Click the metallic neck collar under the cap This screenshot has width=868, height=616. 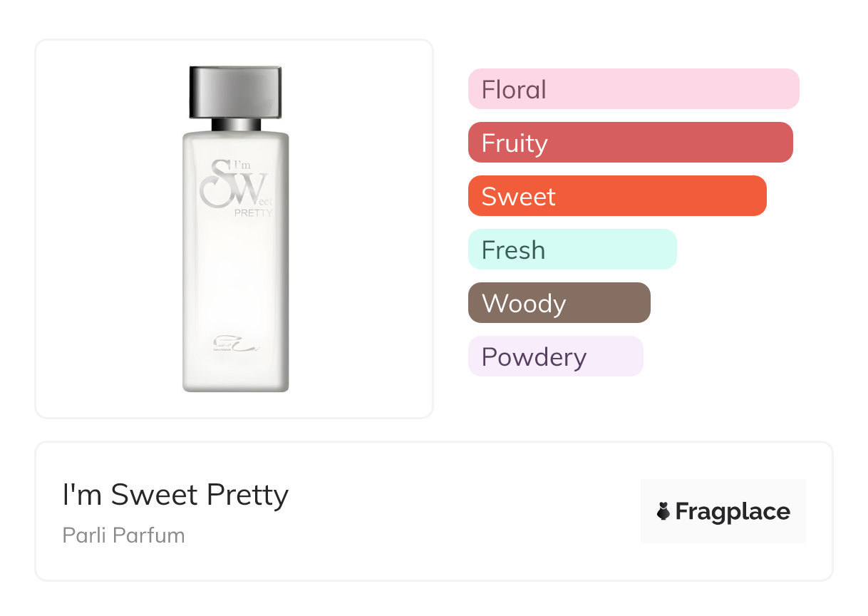(x=236, y=125)
